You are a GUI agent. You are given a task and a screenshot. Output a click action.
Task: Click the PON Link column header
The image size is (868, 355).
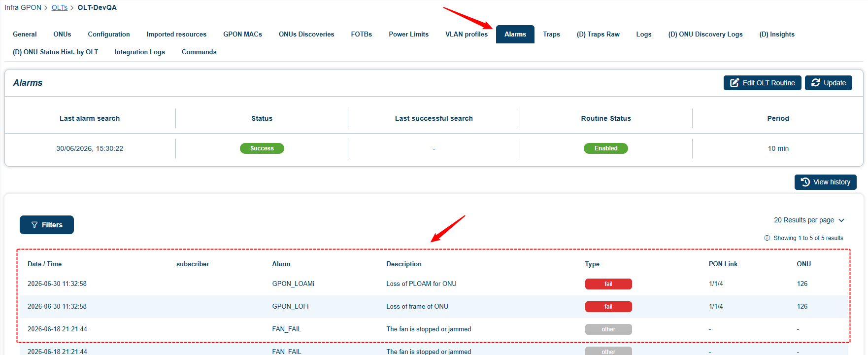coord(723,264)
